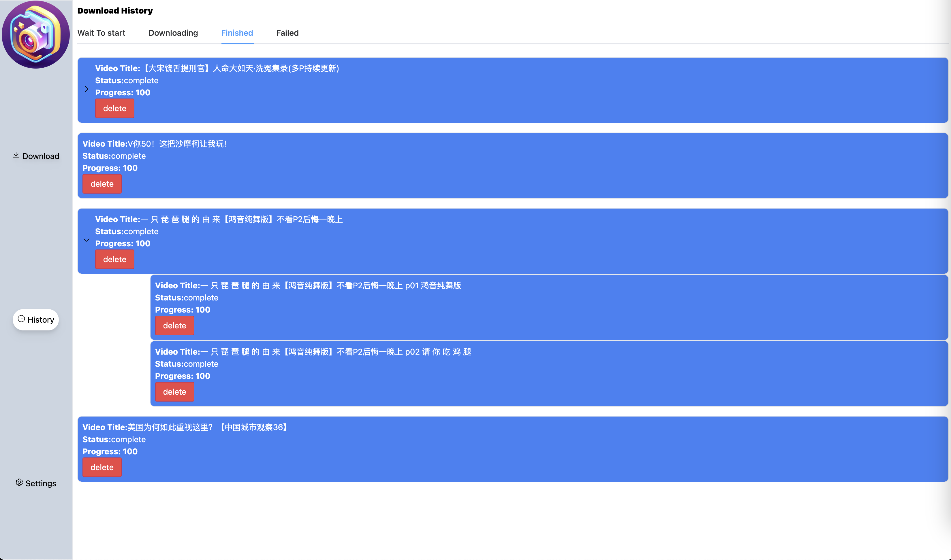951x560 pixels.
Task: Open the Downloading tab
Action: [x=173, y=33]
